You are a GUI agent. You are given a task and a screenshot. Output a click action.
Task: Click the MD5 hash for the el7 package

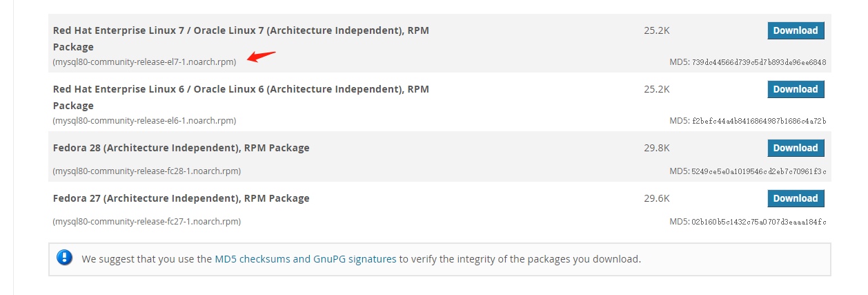point(759,62)
